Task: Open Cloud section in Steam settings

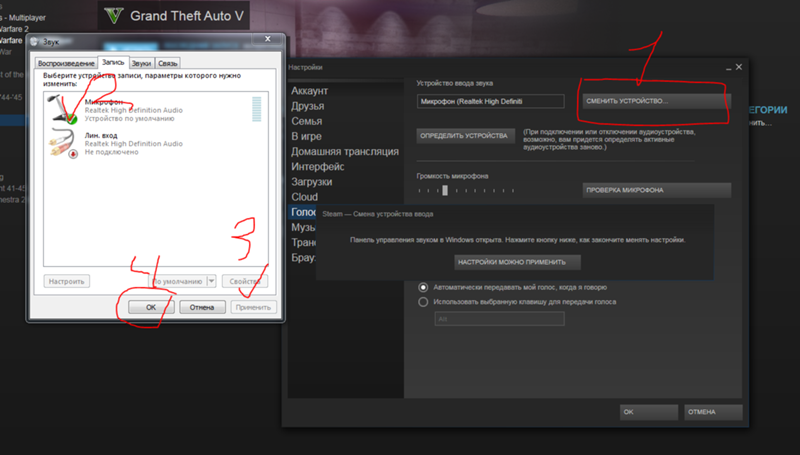Action: point(305,197)
